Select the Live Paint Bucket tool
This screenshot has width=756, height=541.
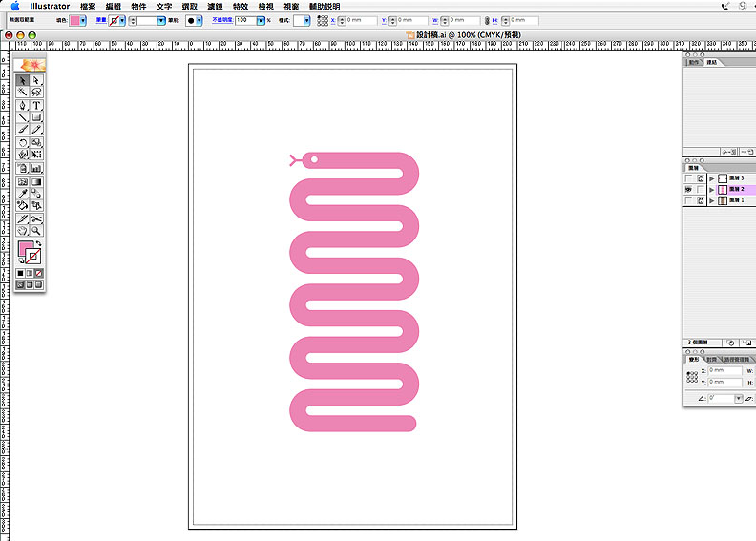pyautogui.click(x=22, y=205)
